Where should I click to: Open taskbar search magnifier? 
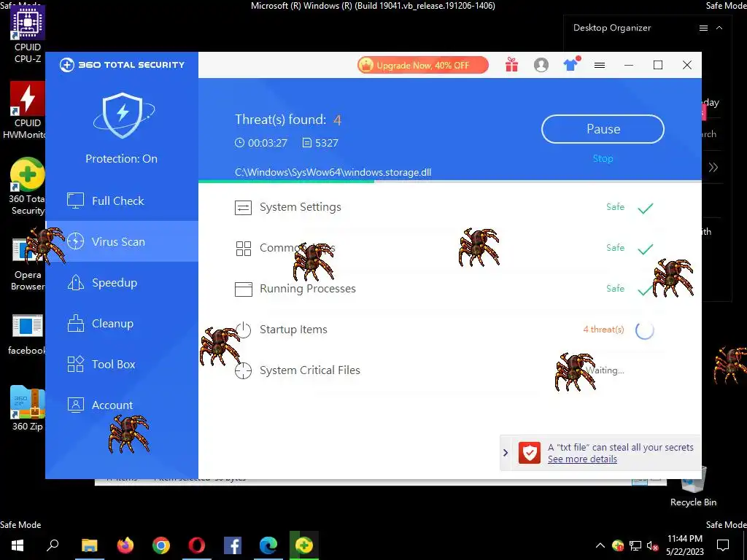pos(53,545)
